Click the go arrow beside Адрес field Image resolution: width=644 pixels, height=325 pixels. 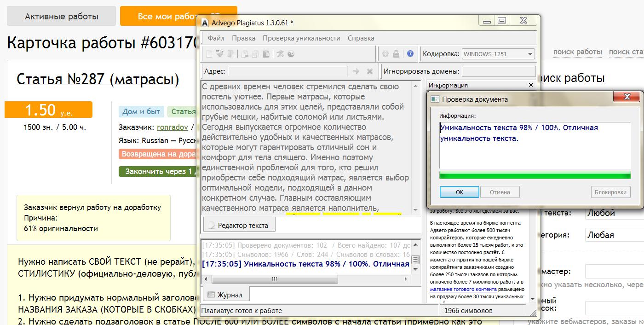tap(356, 71)
